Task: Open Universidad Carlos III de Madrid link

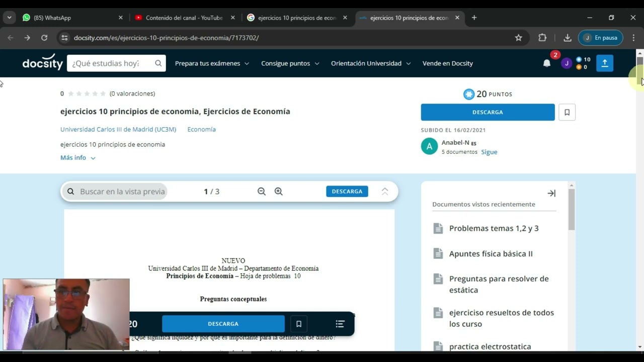Action: [x=118, y=129]
